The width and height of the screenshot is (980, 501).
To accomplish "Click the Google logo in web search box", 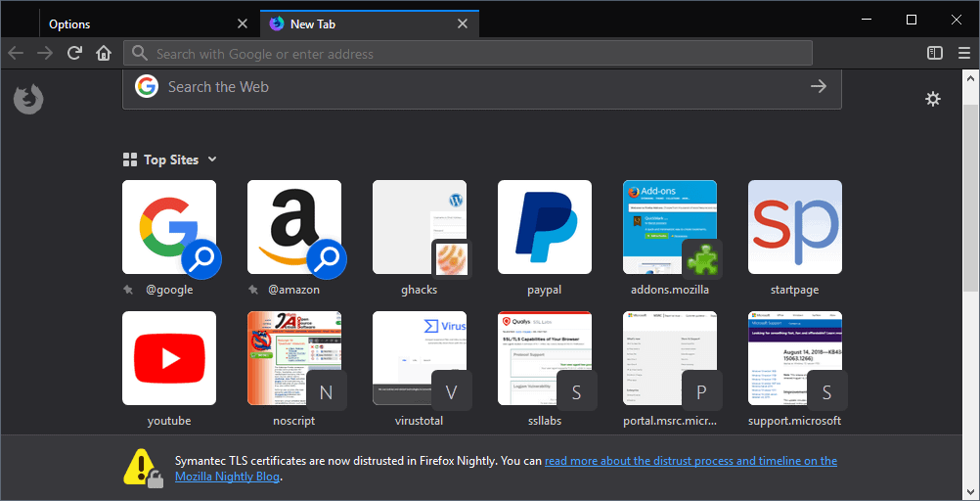I will [147, 86].
